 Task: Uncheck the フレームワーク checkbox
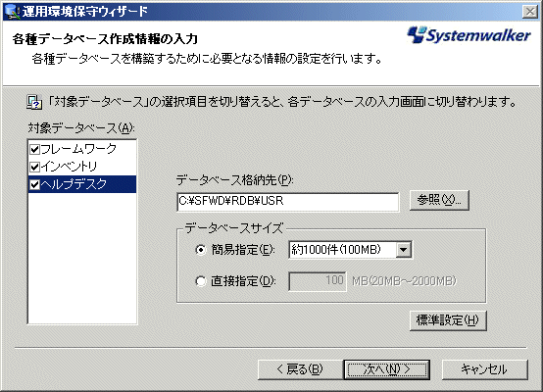[34, 149]
